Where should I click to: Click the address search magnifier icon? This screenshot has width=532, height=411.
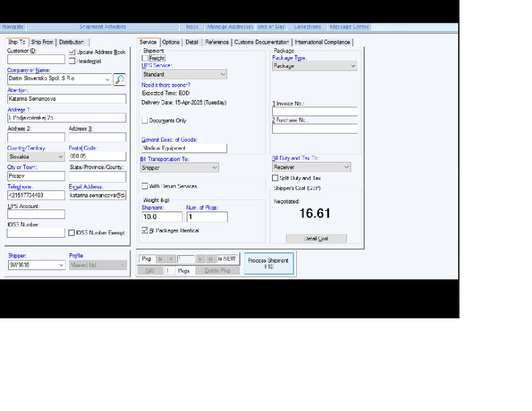pyautogui.click(x=120, y=79)
